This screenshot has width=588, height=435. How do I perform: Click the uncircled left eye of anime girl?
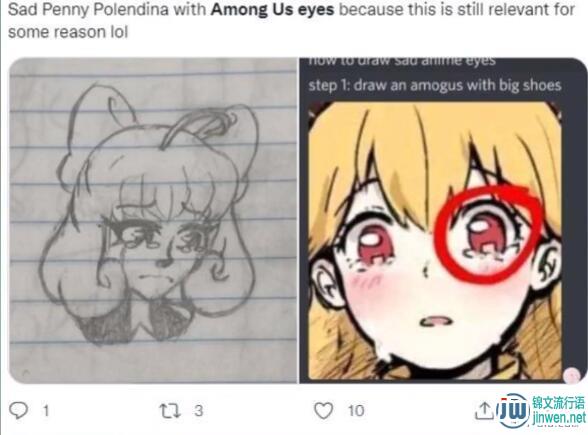tap(373, 244)
